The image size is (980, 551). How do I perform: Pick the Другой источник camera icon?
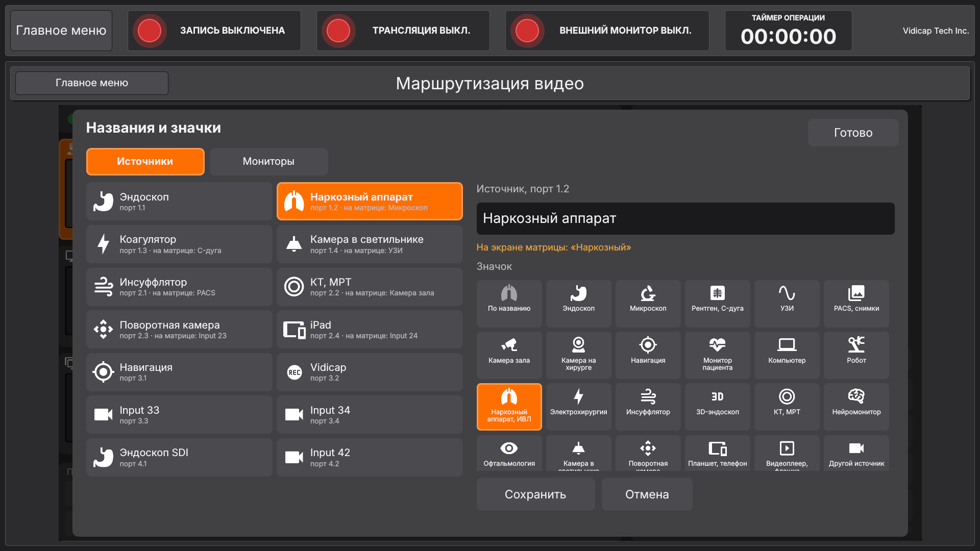click(856, 453)
